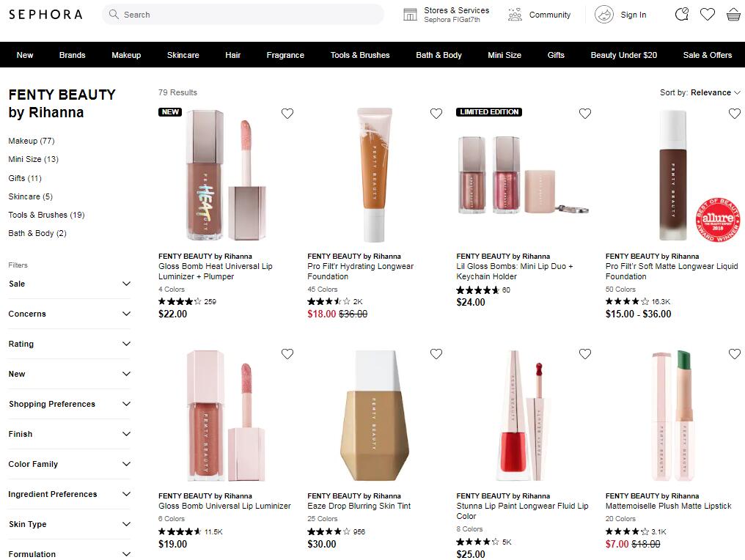Expand the Color Family filter

70,464
